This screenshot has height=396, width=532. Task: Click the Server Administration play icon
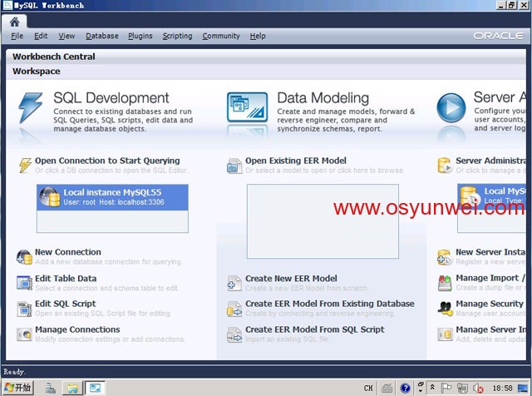[x=451, y=108]
